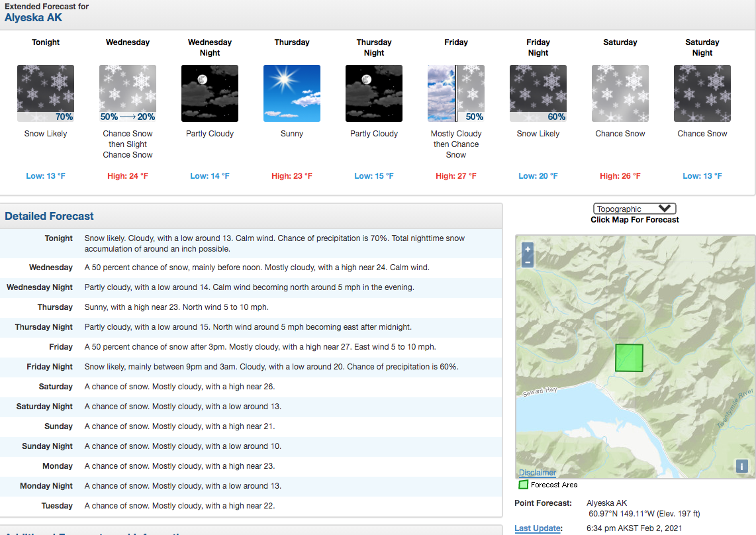This screenshot has width=756, height=535.
Task: Click the 'Low: 15 °F' temperature
Action: (374, 176)
